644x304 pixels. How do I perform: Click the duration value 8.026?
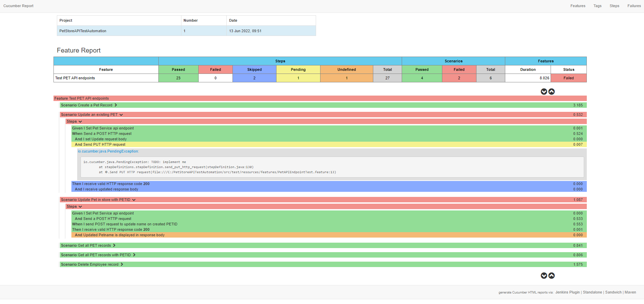pos(528,78)
